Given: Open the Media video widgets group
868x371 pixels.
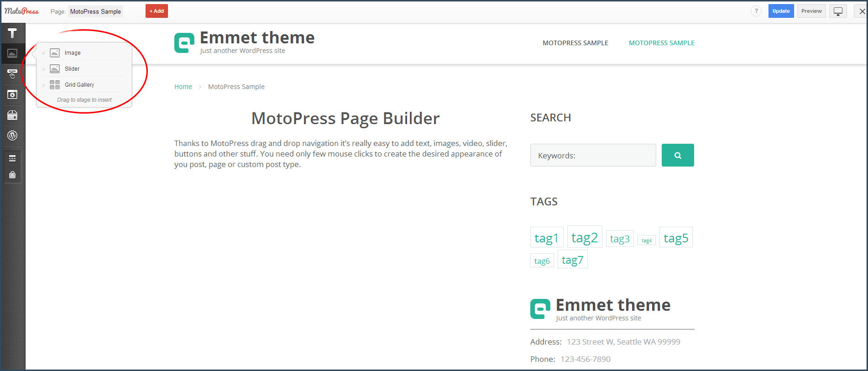Looking at the screenshot, I should pos(12,94).
